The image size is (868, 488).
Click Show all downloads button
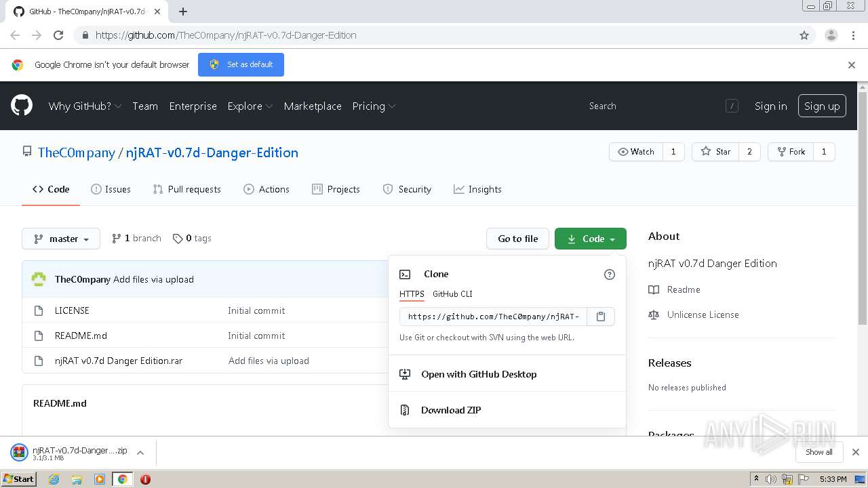coord(819,452)
